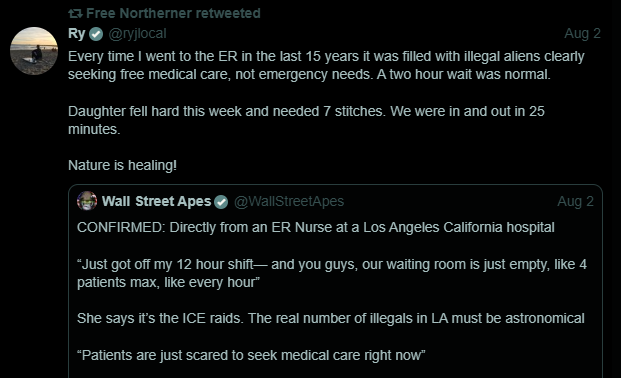Click the 'Every time I went to the ER' paragraph
Viewport: 621px width, 378px height.
[x=326, y=65]
